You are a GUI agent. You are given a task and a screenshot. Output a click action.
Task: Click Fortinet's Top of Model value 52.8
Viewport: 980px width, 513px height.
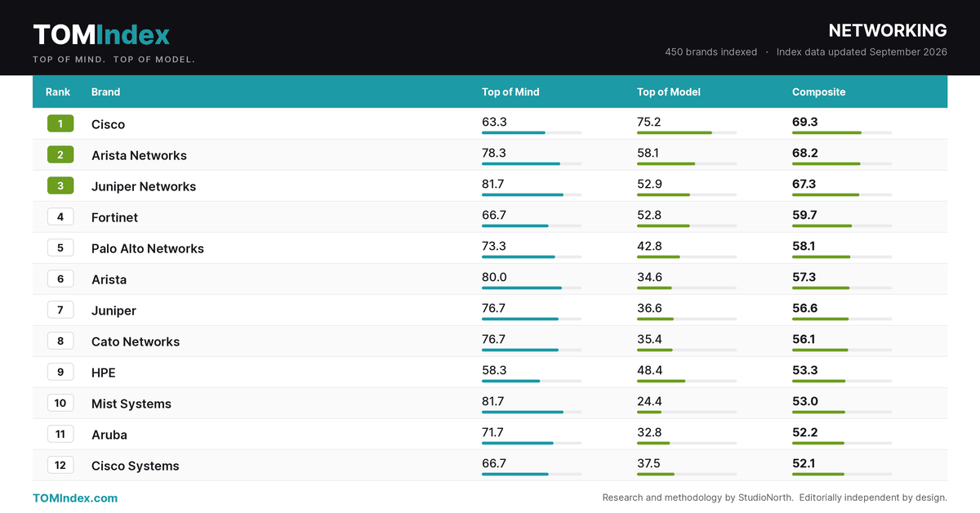649,215
